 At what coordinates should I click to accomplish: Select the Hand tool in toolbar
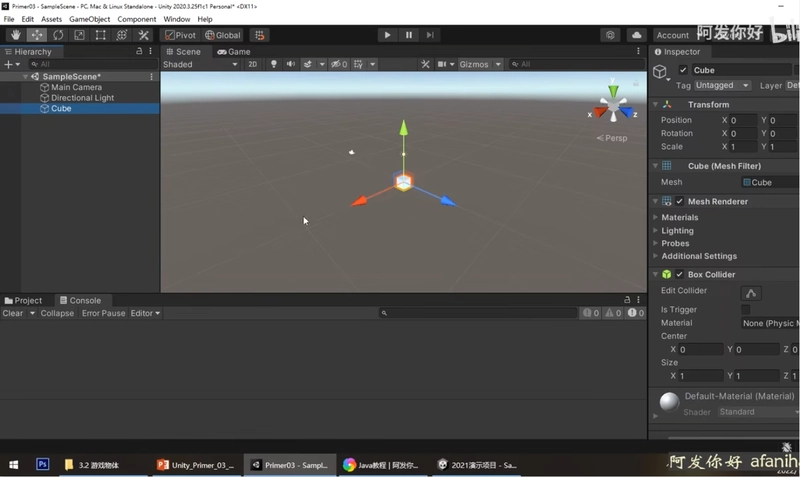point(16,35)
